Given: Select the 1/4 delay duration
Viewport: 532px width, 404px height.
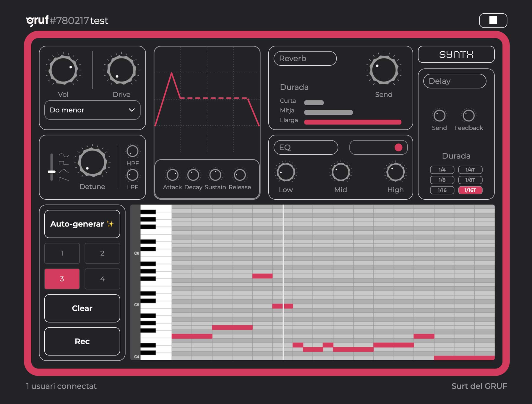Looking at the screenshot, I should point(442,170).
